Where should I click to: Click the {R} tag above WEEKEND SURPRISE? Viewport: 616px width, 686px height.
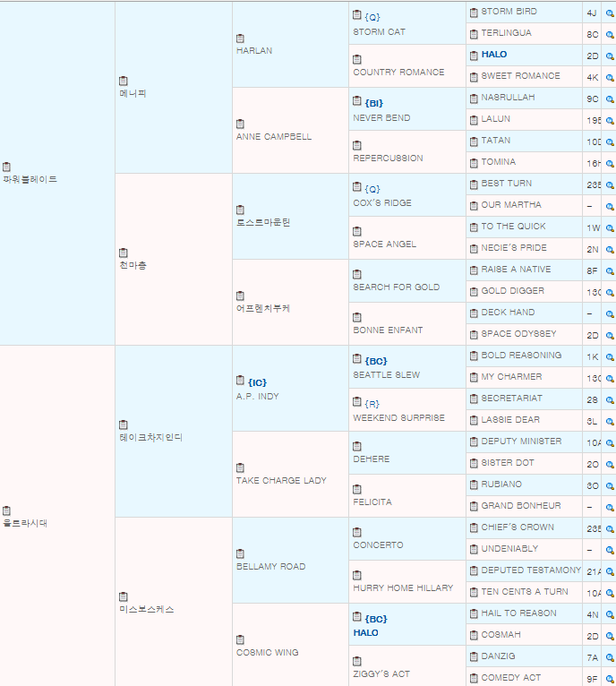[372, 404]
